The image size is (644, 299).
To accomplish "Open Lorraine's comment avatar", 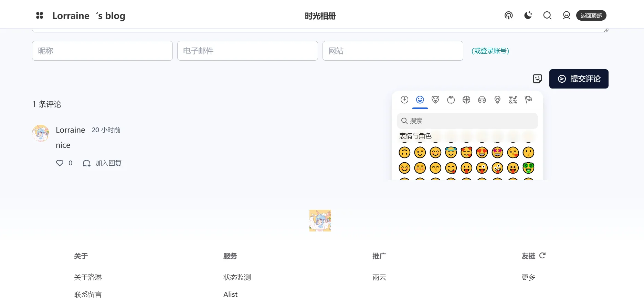I will point(41,133).
